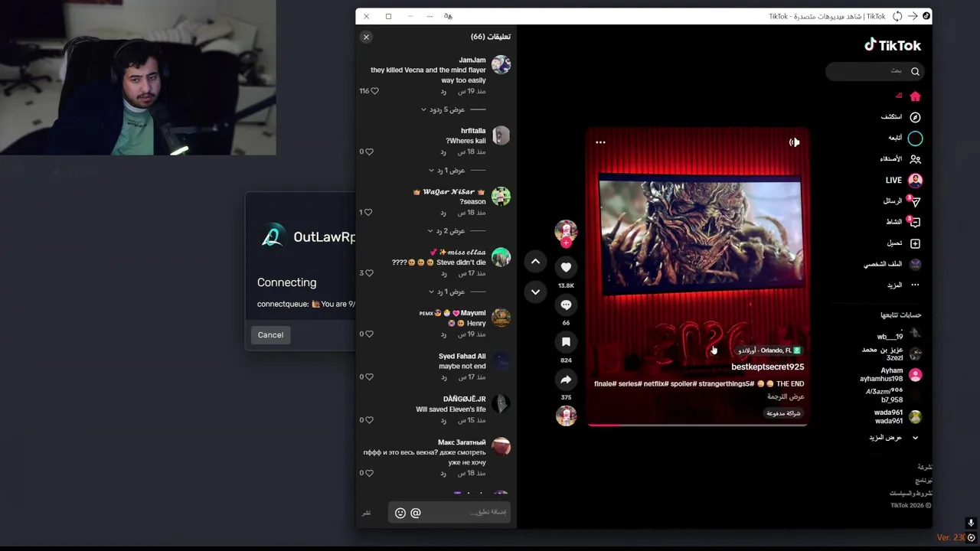Screen dimensions: 980x551
Task: Reply to JamJam's comment
Action: click(443, 91)
